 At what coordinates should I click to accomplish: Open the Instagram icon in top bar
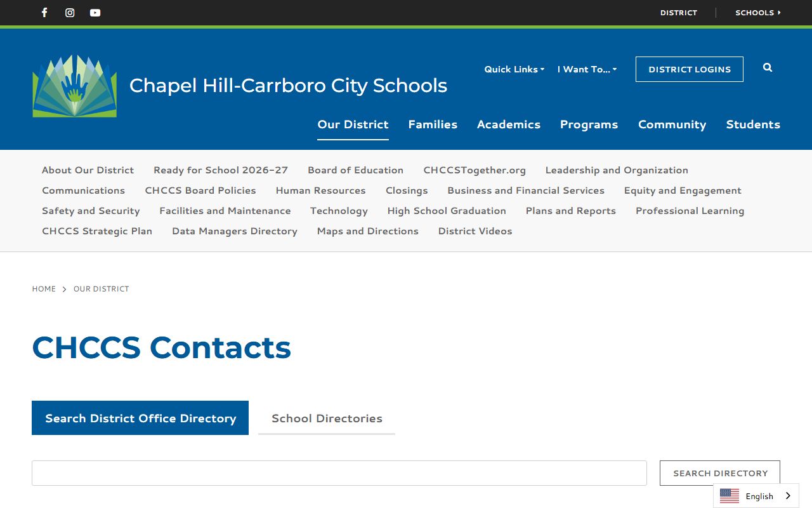[x=70, y=13]
